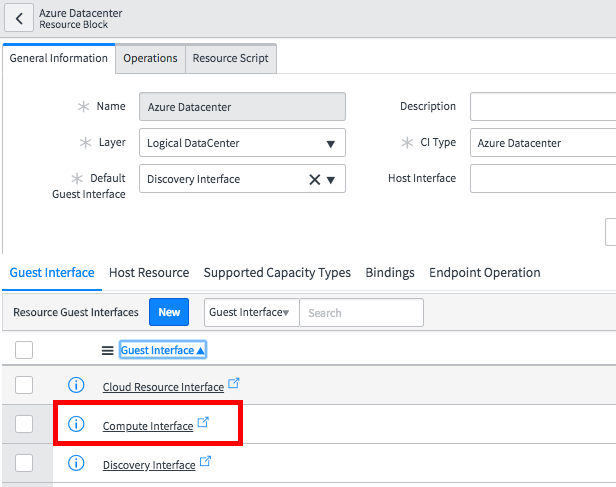This screenshot has width=616, height=487.
Task: Sort by the Guest Interface column header
Action: [163, 350]
